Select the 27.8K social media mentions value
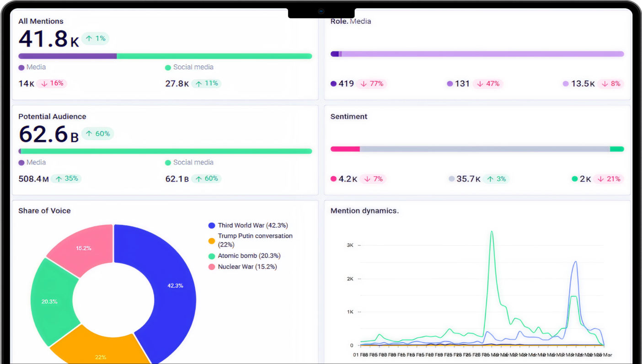Image resolution: width=642 pixels, height=364 pixels. 177,84
